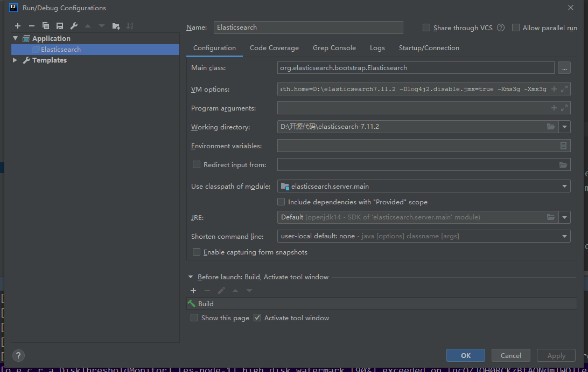
Task: Enable Share through VCS checkbox
Action: (426, 28)
